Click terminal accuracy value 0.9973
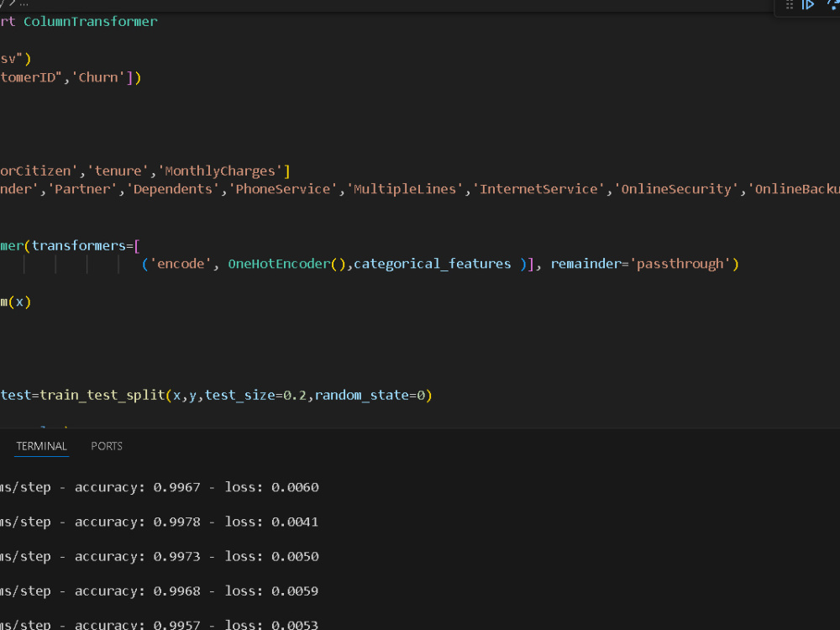Viewport: 840px width, 630px height. pos(176,557)
